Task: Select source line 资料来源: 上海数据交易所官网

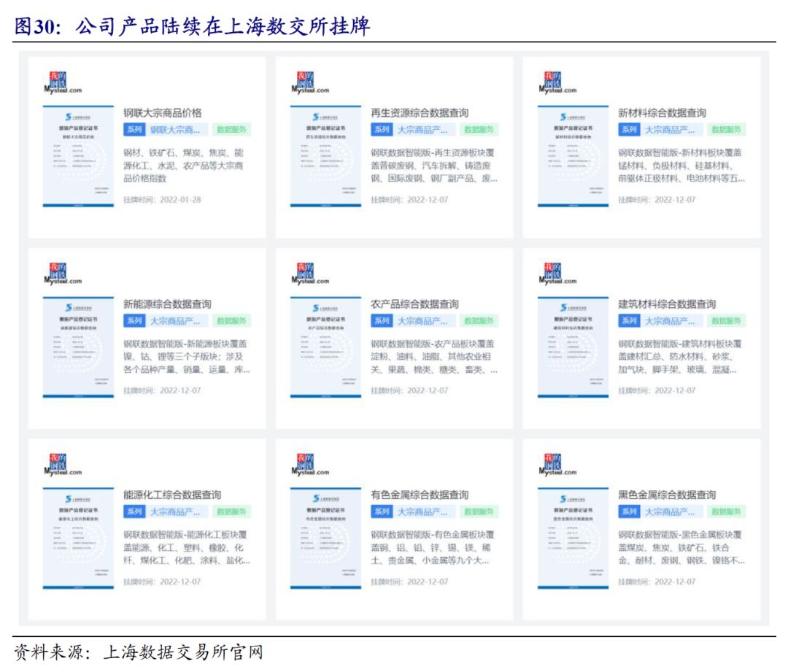Action: click(138, 652)
